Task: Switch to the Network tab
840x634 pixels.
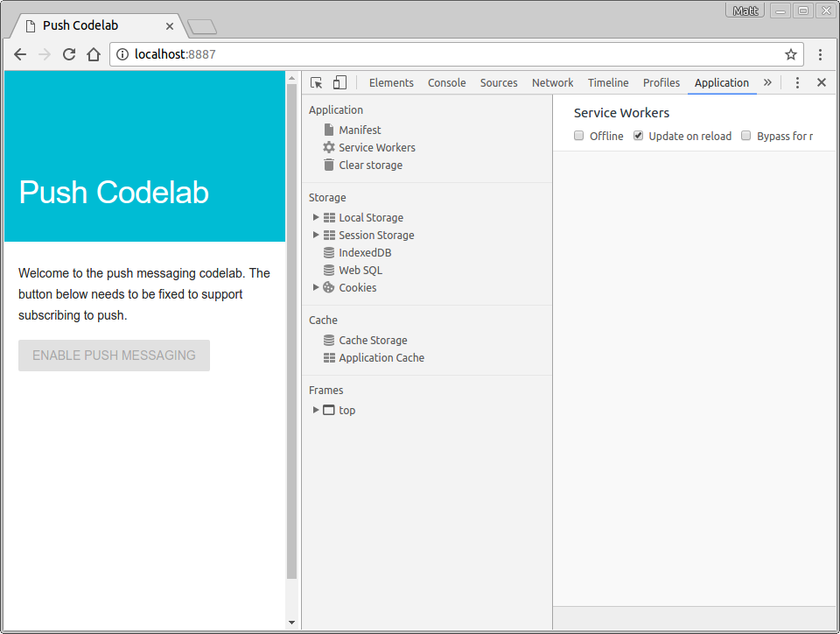Action: pyautogui.click(x=552, y=81)
